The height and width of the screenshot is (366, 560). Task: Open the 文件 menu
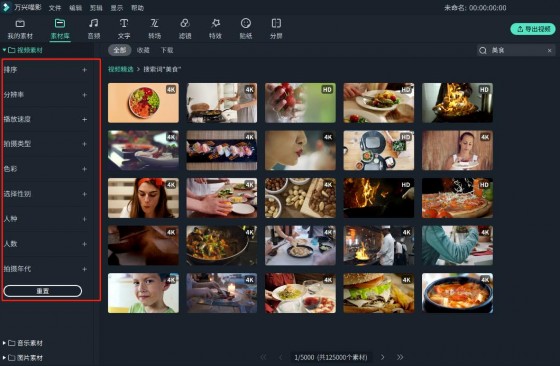click(55, 8)
